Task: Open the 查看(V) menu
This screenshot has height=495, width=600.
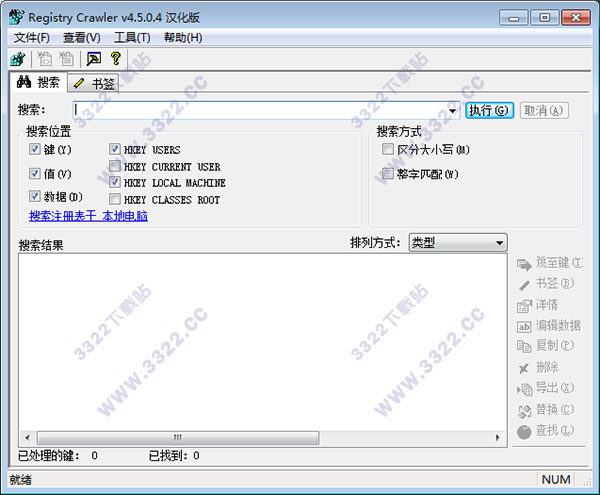Action: [82, 37]
